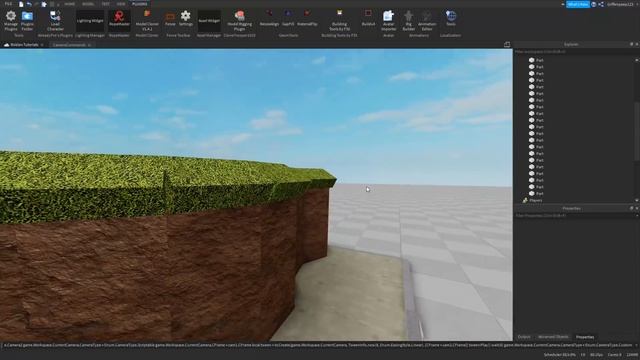Open the Localization Tools
This screenshot has width=640, height=360.
click(451, 19)
